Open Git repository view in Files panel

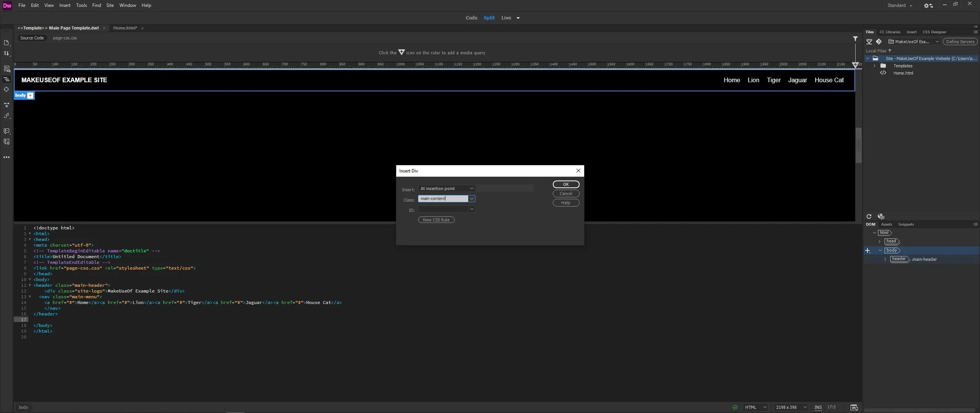coord(879,41)
